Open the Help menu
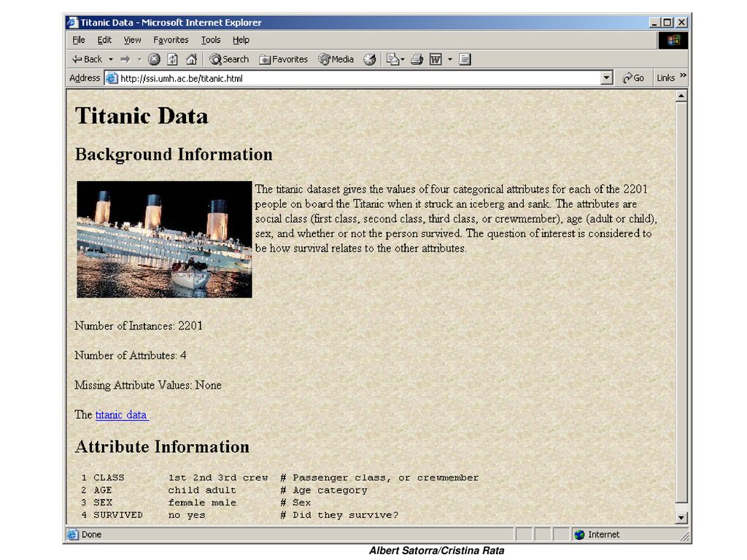Image resolution: width=747 pixels, height=560 pixels. (241, 40)
